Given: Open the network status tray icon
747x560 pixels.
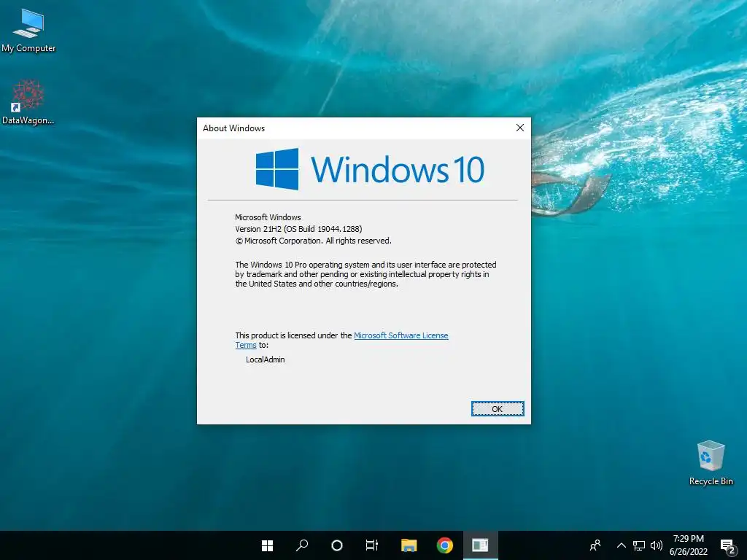Looking at the screenshot, I should (x=638, y=545).
